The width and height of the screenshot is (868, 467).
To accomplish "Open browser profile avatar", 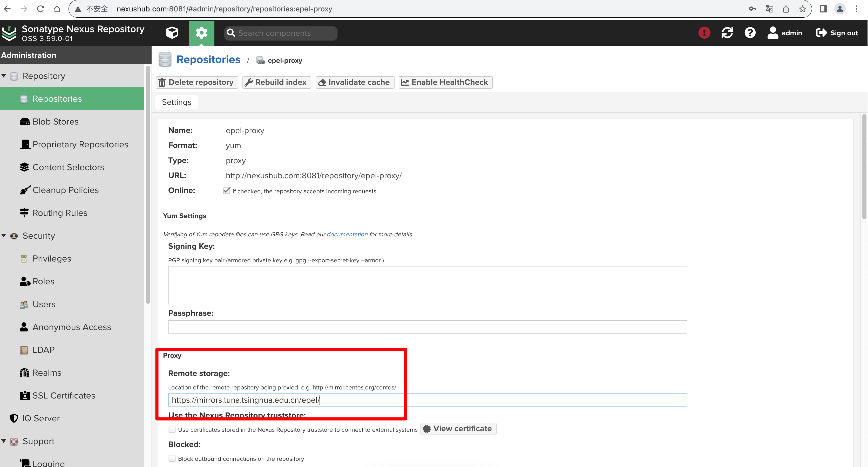I will 840,9.
